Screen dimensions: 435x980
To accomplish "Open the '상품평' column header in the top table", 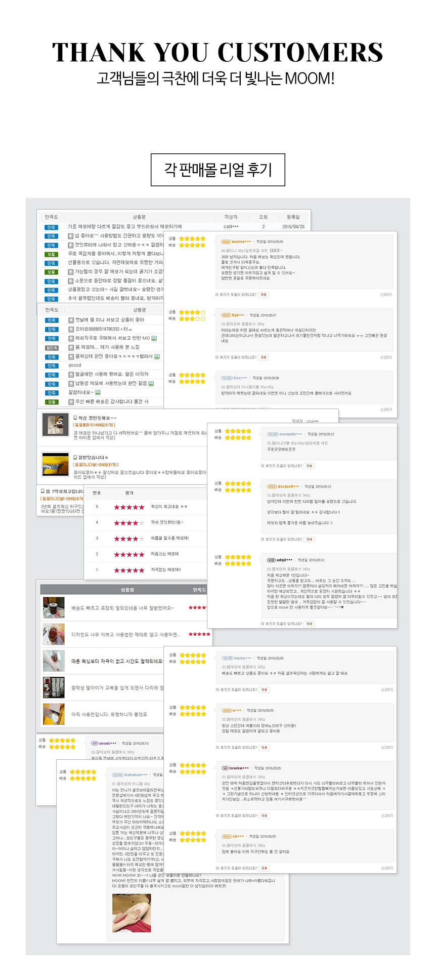I will click(x=139, y=217).
